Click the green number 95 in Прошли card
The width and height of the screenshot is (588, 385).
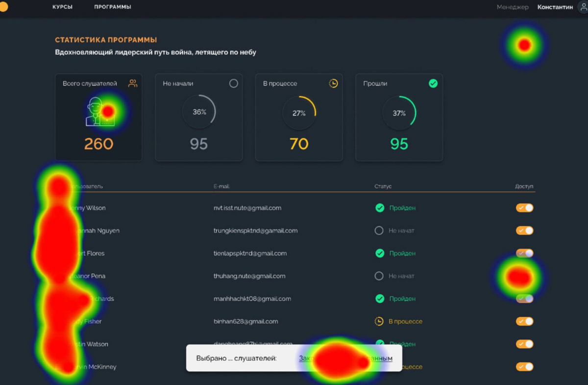point(399,144)
